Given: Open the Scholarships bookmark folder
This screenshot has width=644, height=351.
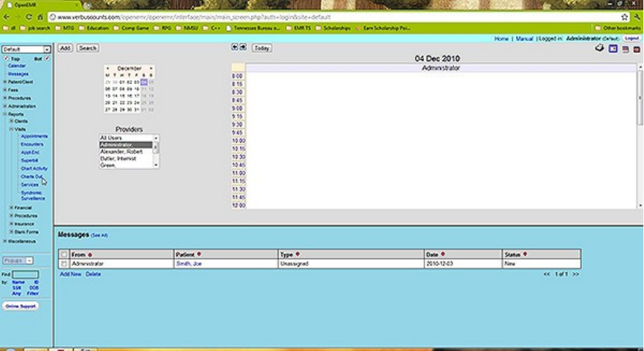Looking at the screenshot, I should click(x=333, y=28).
